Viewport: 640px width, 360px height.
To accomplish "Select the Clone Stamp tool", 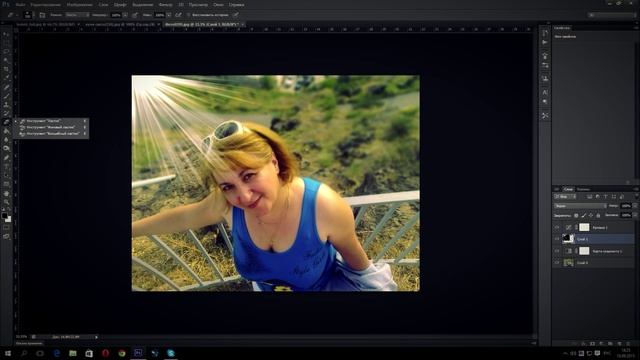I will coord(6,104).
